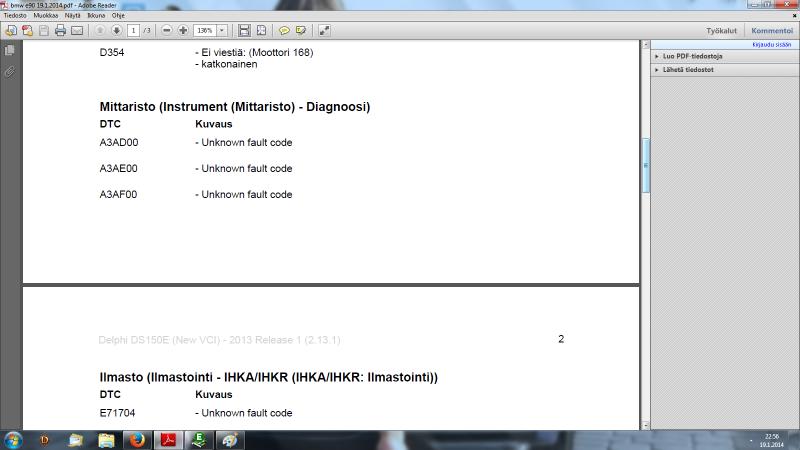The width and height of the screenshot is (800, 450).
Task: Click the print document icon
Action: tap(60, 31)
